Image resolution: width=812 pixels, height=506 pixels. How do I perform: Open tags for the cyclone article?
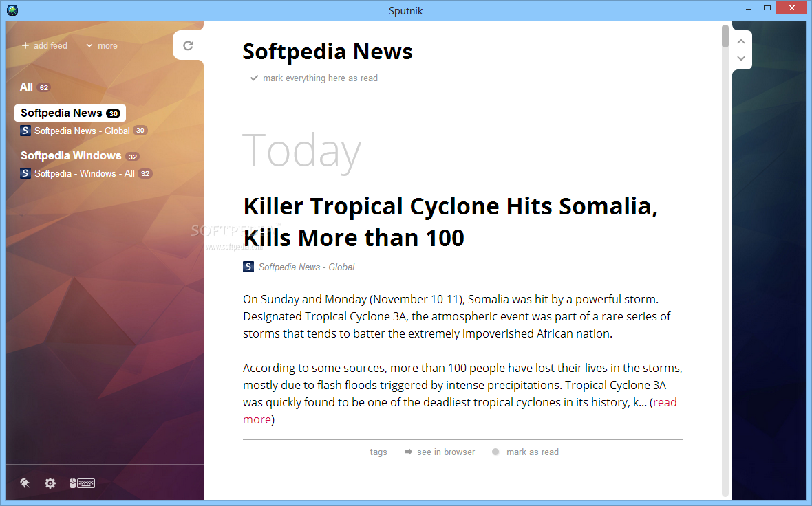click(x=378, y=452)
